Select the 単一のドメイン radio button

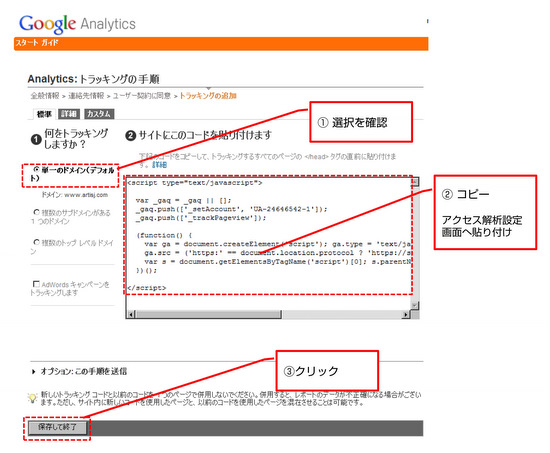[36, 169]
